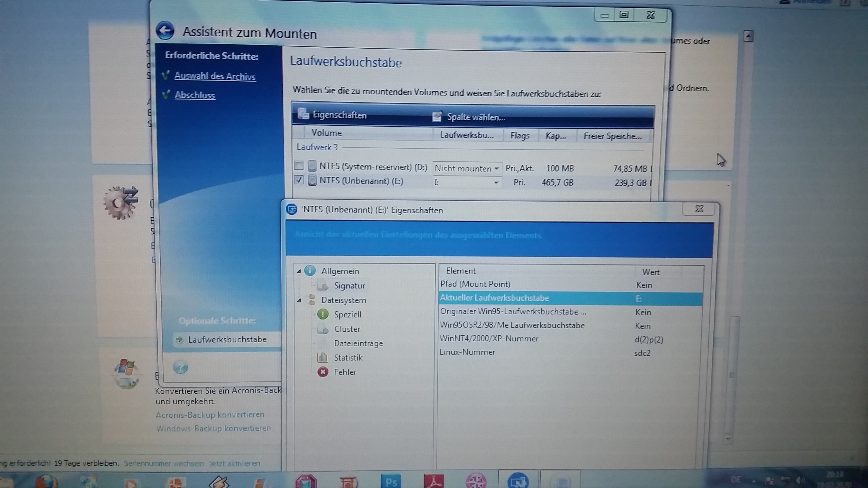Open Photoshop from the taskbar
This screenshot has width=868, height=488.
pos(391,481)
